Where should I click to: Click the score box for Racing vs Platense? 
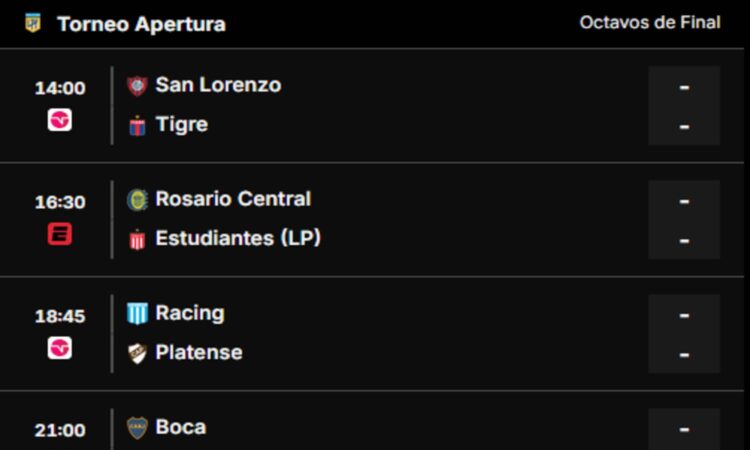coord(684,334)
